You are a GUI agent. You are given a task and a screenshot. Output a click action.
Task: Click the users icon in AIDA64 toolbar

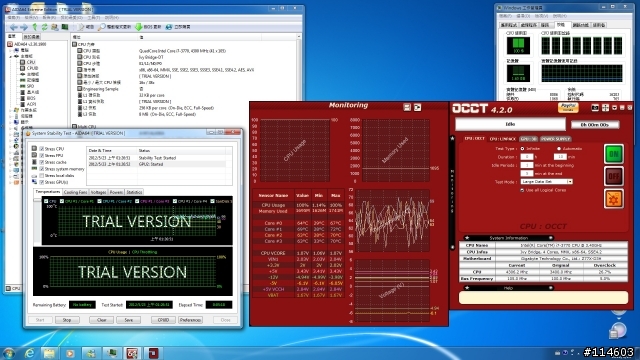click(54, 27)
